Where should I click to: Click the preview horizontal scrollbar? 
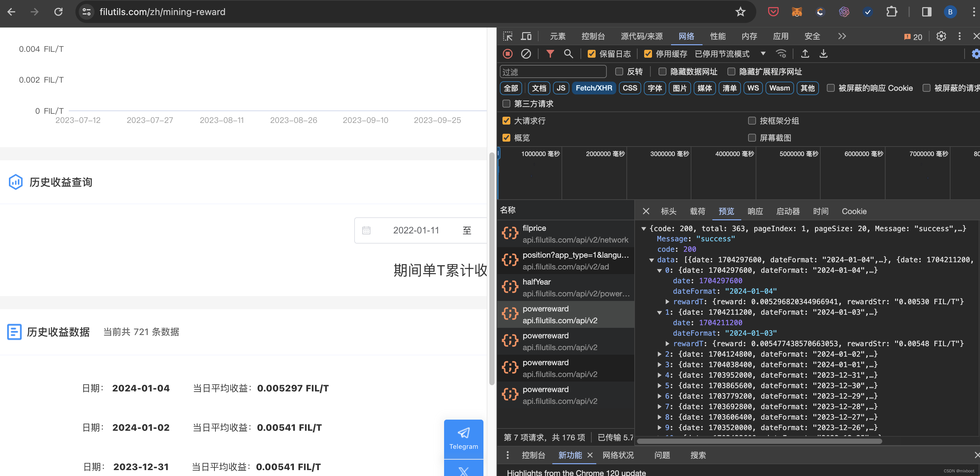coord(759,441)
